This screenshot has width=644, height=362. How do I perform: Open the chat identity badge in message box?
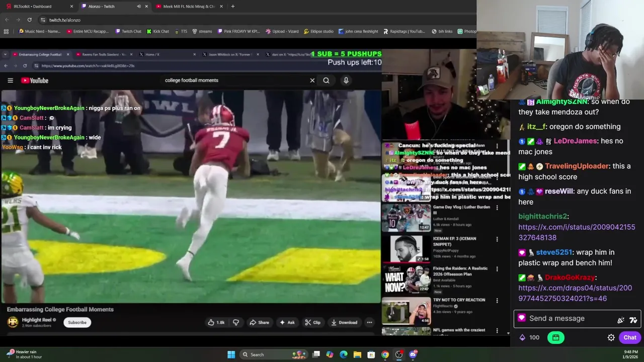point(522,318)
